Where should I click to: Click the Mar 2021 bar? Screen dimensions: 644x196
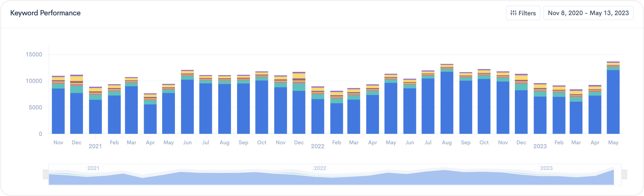[132, 105]
